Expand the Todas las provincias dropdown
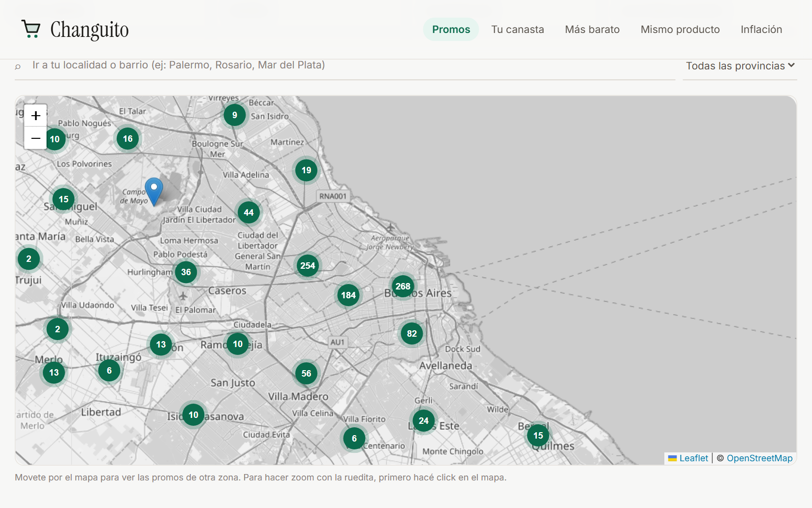This screenshot has width=812, height=508. pos(740,66)
